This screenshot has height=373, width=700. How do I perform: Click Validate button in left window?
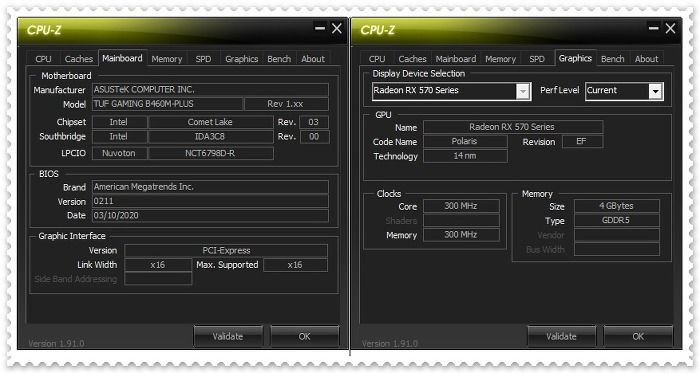tap(228, 336)
